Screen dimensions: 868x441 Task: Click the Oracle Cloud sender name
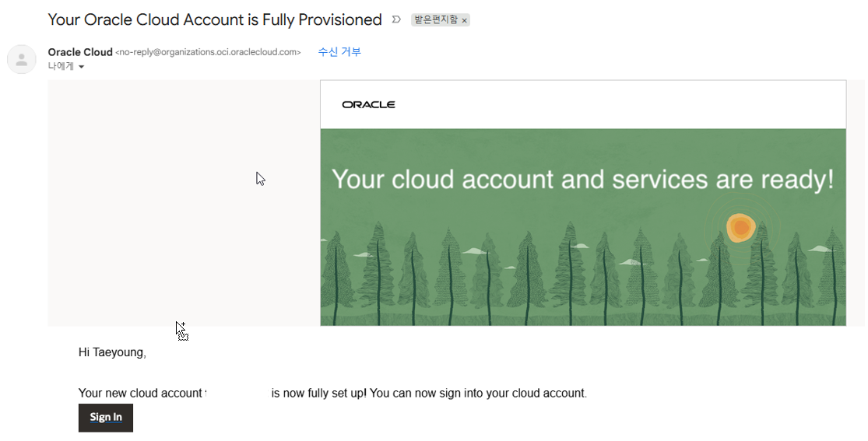(80, 52)
